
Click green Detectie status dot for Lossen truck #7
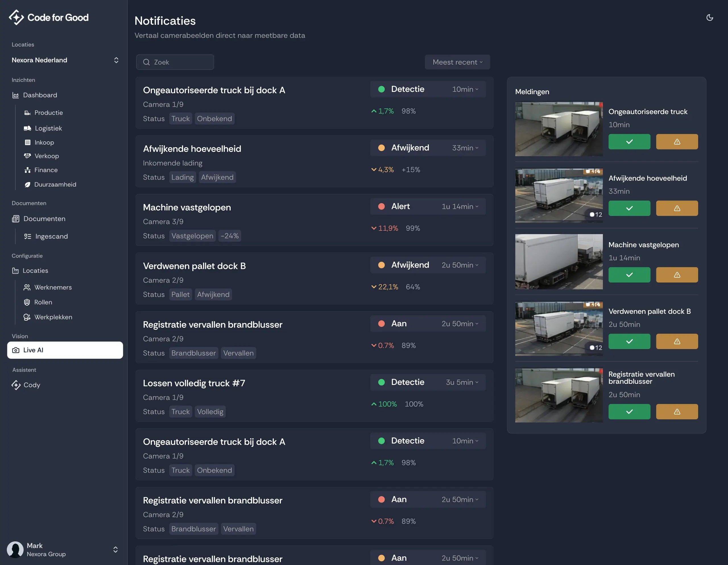coord(381,382)
